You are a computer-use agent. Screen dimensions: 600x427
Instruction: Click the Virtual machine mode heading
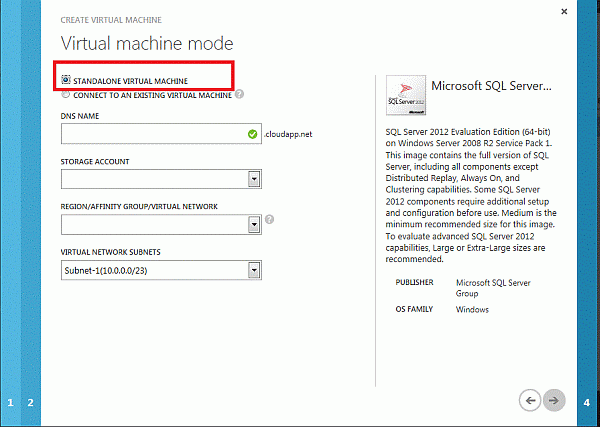coord(147,43)
